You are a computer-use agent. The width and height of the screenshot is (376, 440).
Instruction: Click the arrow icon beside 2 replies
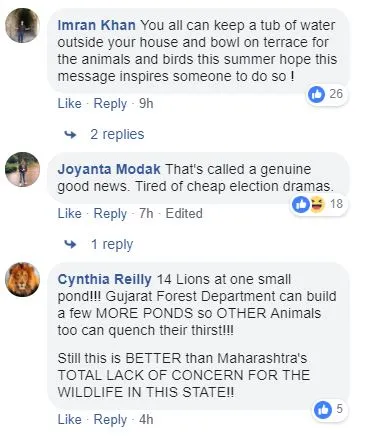pos(70,135)
